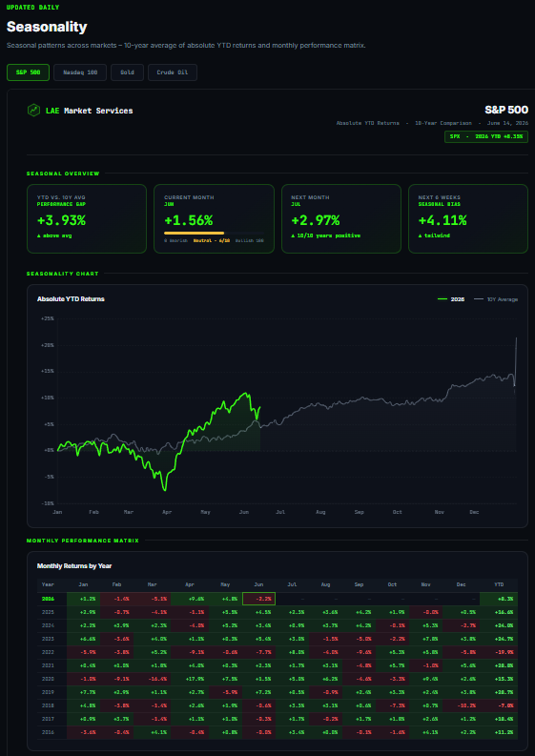Click the yellow Neutral score progress bar
This screenshot has width=535, height=756.
(x=194, y=233)
